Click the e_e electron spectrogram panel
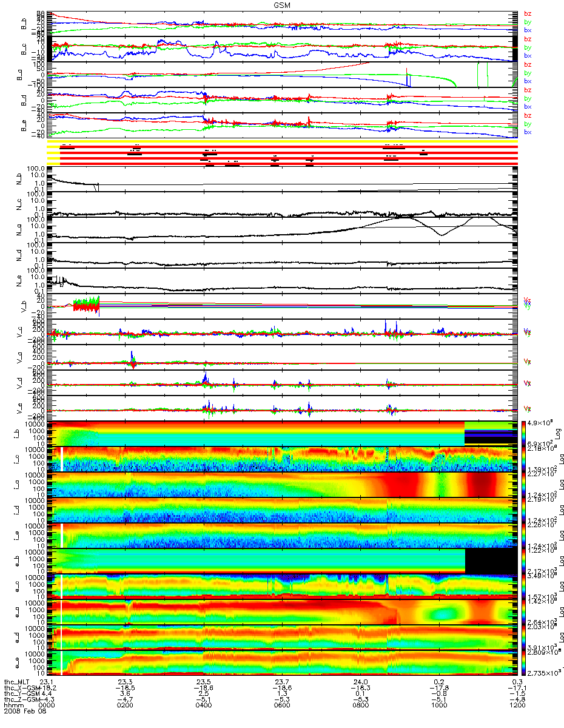The height and width of the screenshot is (728, 564). (283, 662)
